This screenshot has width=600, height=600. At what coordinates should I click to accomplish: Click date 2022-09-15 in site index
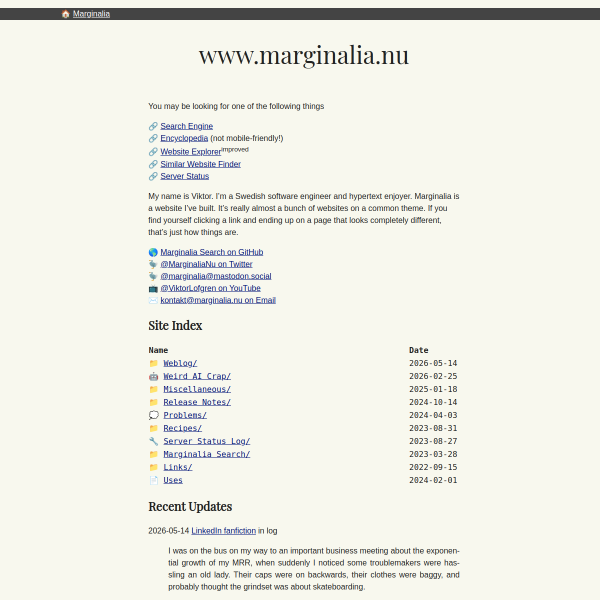coord(433,467)
